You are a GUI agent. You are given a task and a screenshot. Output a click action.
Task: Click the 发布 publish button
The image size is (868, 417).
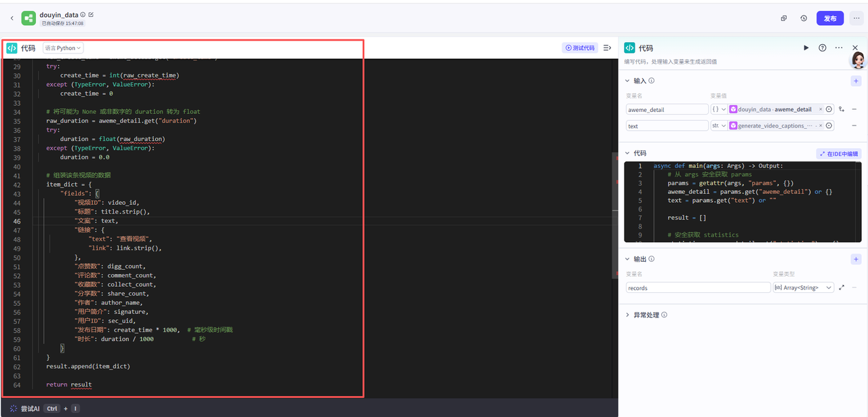[830, 18]
